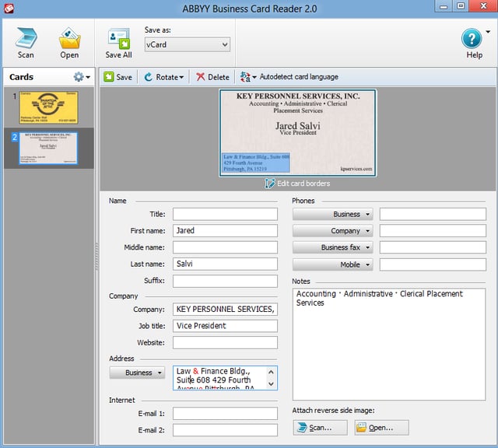Open the Save as vCard combo box
Screen dimensions: 498x448
(187, 44)
